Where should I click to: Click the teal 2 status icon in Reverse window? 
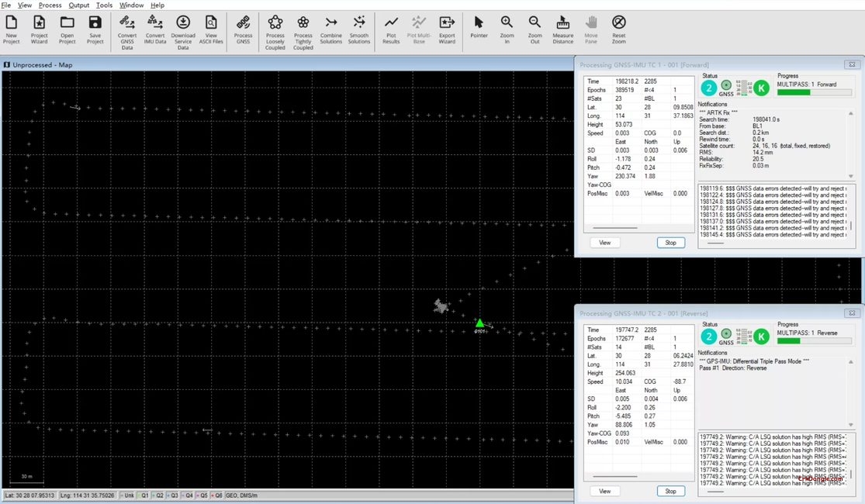coord(709,337)
